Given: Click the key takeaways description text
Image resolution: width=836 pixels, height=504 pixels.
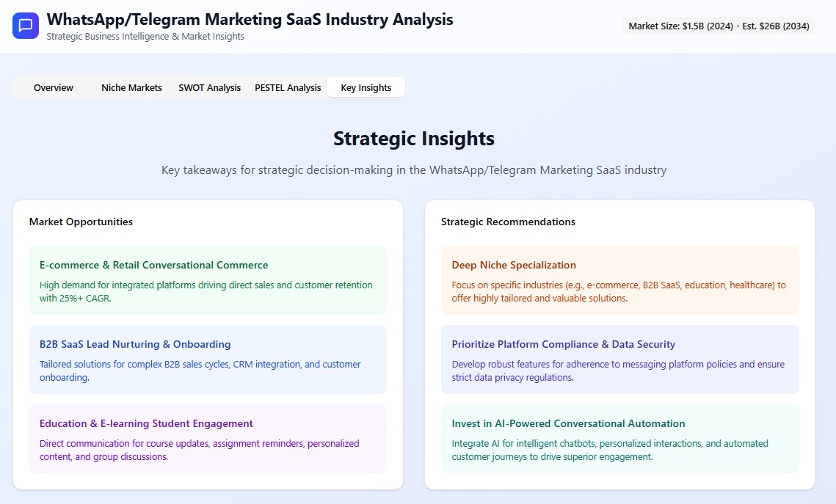Looking at the screenshot, I should point(414,170).
